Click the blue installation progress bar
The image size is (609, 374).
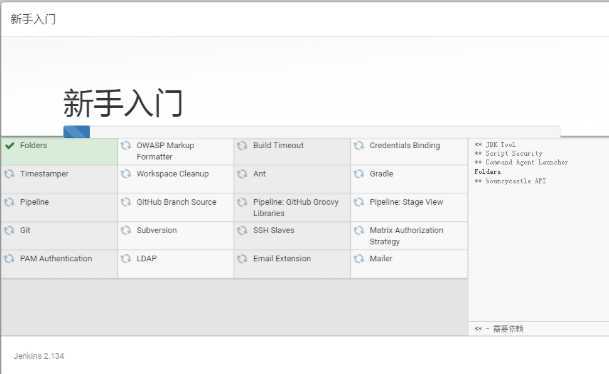77,132
